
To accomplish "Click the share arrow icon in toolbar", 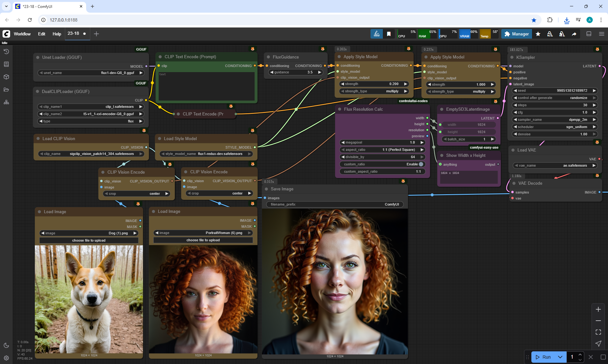I will coord(574,34).
